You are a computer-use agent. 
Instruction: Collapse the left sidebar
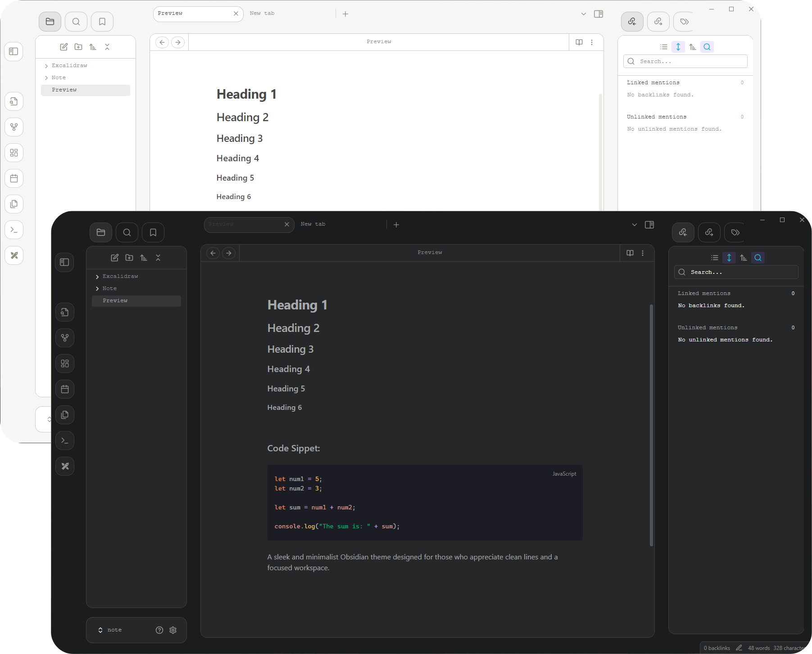65,262
